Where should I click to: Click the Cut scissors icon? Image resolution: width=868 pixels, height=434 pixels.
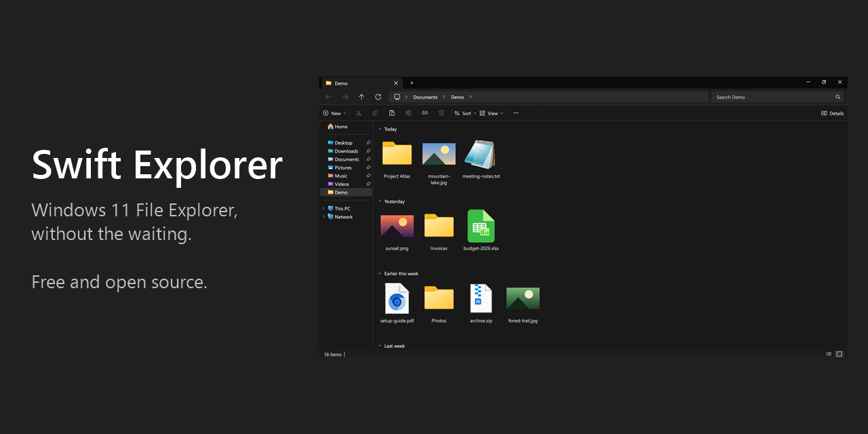click(359, 113)
